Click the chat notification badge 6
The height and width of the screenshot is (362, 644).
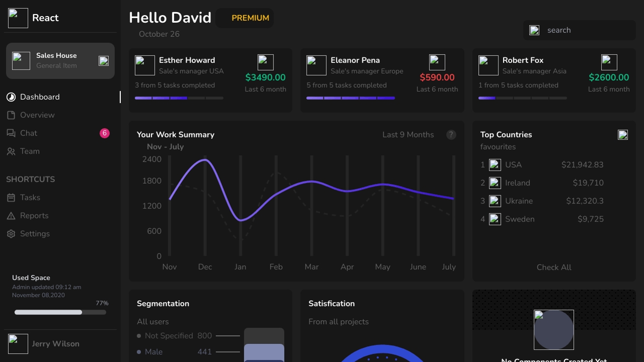point(105,133)
